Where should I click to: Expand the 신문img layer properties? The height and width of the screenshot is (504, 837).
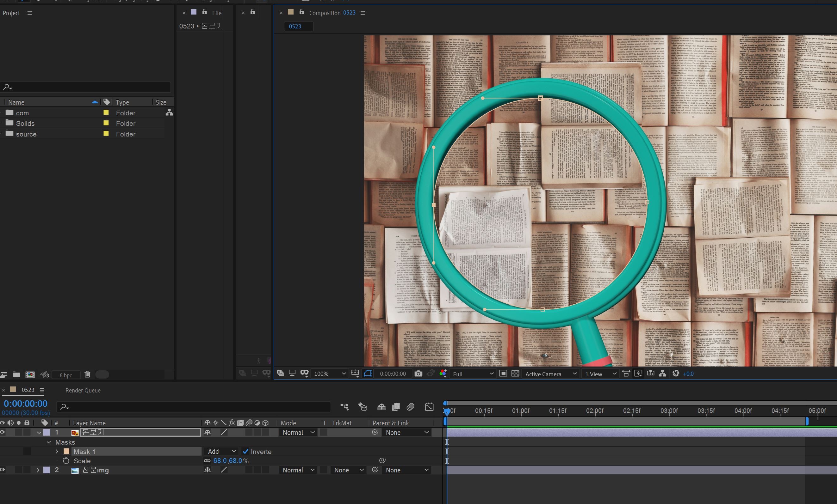pos(38,470)
